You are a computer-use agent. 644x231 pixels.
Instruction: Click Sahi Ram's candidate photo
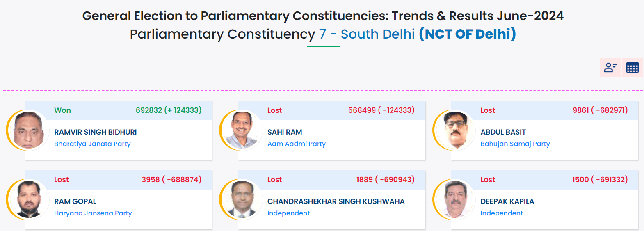click(241, 130)
